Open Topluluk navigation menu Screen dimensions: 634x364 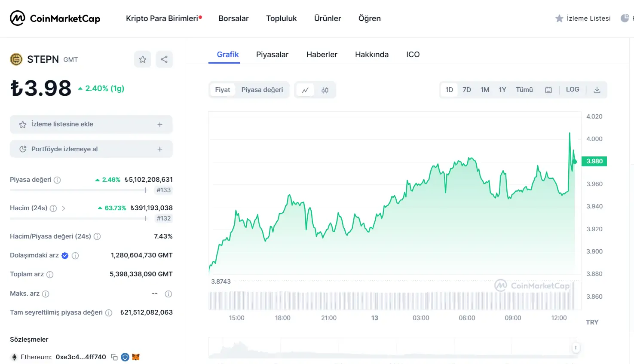[282, 18]
